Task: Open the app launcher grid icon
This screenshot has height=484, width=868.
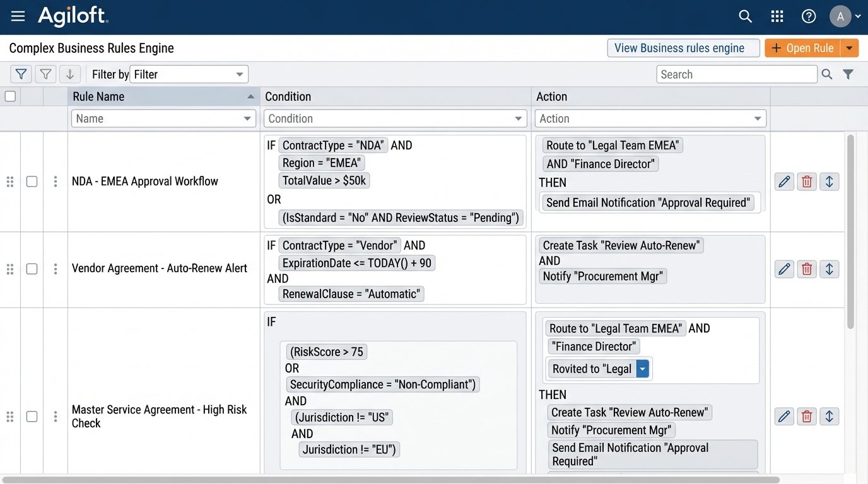Action: pyautogui.click(x=777, y=16)
